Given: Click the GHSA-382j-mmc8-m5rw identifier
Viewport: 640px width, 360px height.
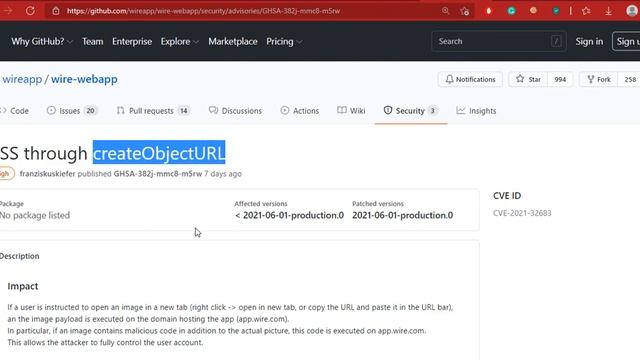Looking at the screenshot, I should [158, 173].
